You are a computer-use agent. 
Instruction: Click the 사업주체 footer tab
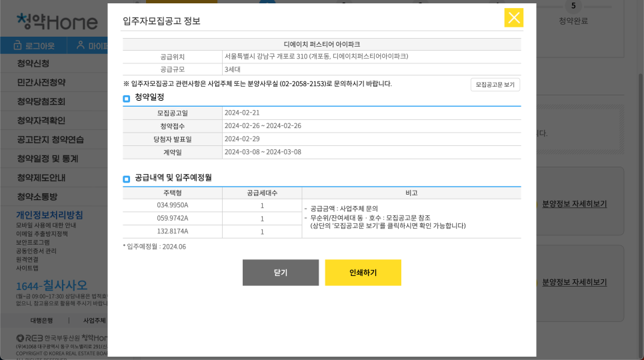(x=95, y=321)
